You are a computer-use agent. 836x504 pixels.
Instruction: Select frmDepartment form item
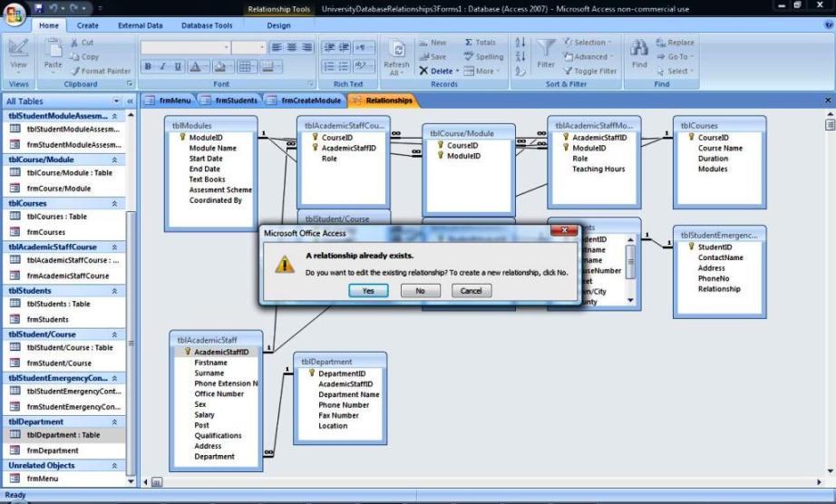pyautogui.click(x=64, y=451)
